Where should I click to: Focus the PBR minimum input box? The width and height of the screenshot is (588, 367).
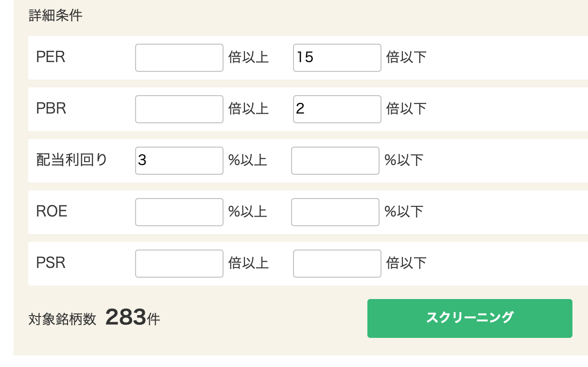coord(179,109)
